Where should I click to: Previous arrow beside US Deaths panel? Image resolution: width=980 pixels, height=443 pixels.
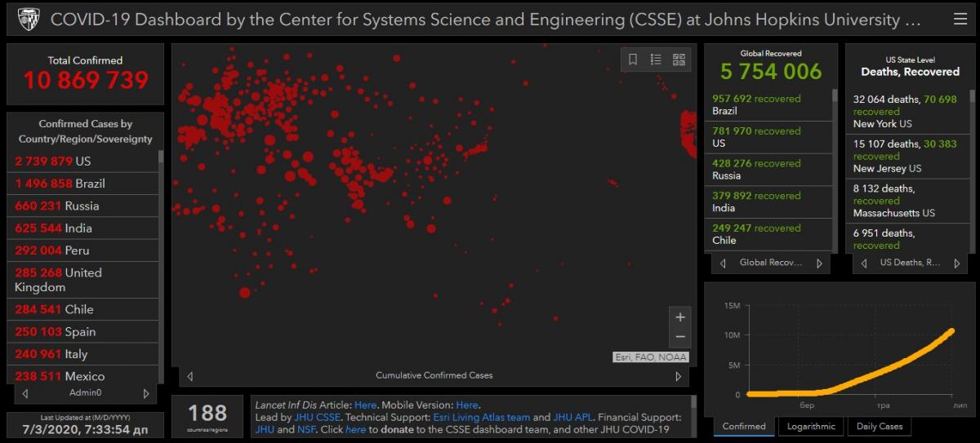864,263
